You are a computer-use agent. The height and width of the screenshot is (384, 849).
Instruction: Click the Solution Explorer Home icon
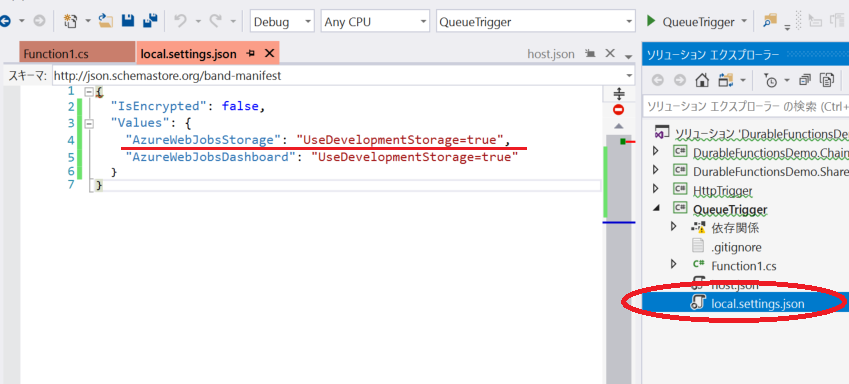point(702,80)
